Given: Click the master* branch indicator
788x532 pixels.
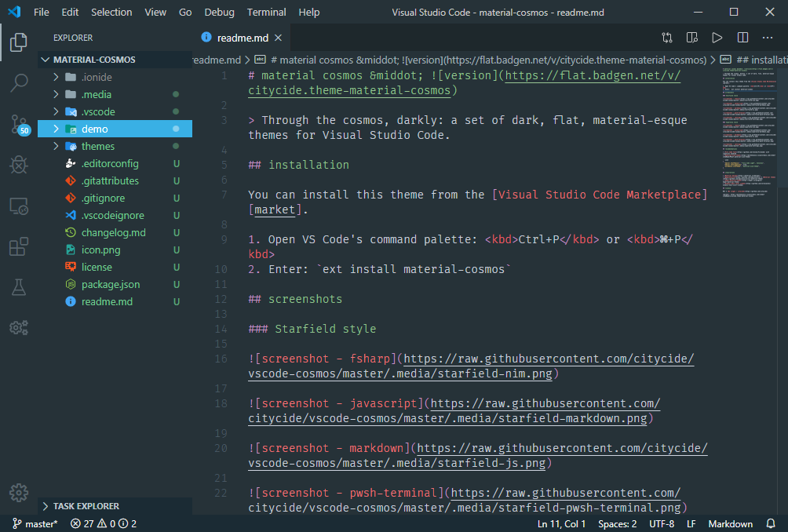Looking at the screenshot, I should point(35,524).
